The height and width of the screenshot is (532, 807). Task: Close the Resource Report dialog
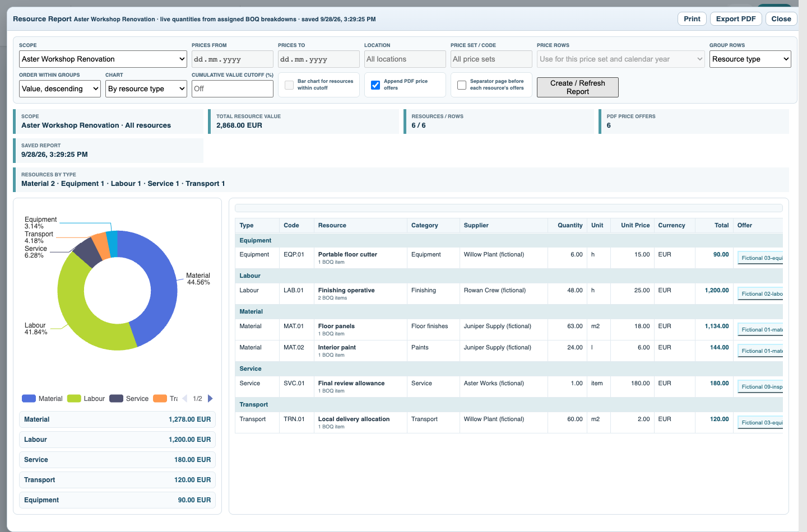[781, 18]
